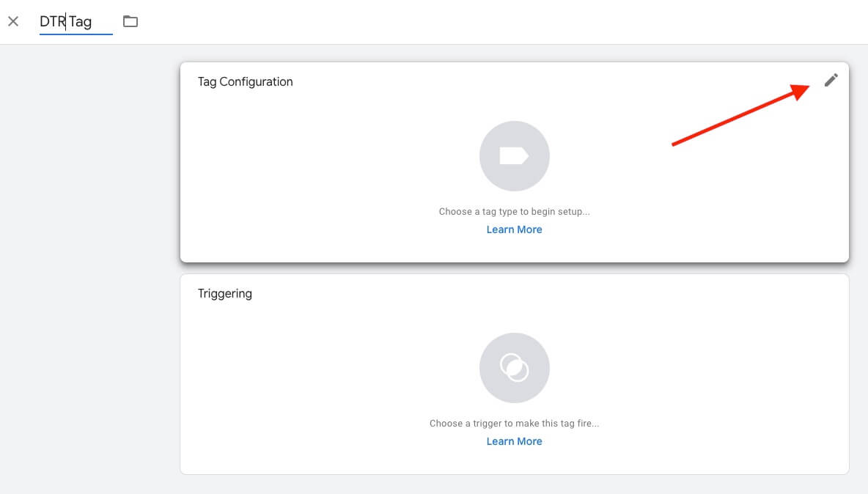
Task: Click Learn More under trigger text
Action: click(514, 440)
